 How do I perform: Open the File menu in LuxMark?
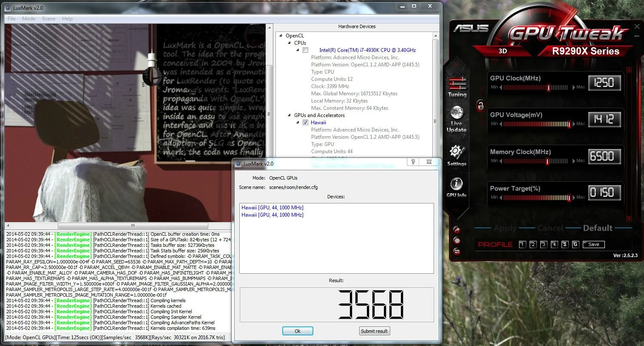click(11, 19)
